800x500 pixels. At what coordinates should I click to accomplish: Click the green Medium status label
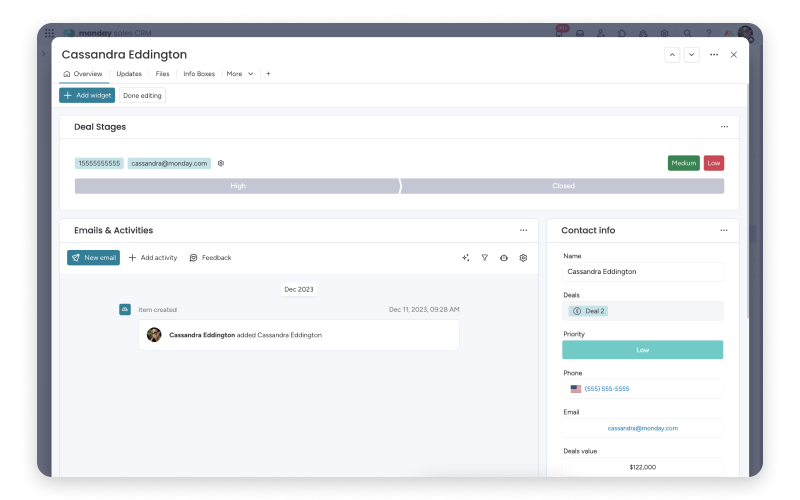click(x=684, y=163)
